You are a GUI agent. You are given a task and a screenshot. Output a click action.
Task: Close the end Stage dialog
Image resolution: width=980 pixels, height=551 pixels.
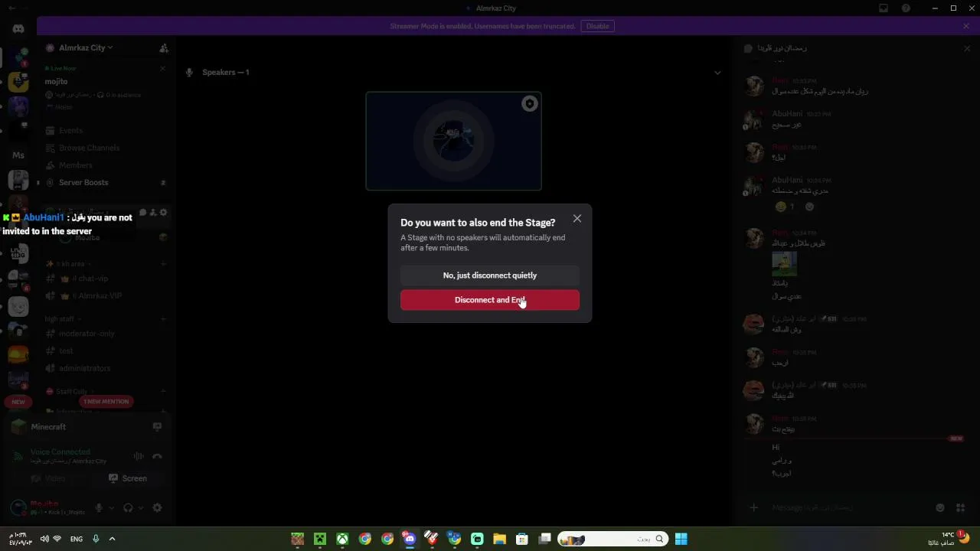(577, 219)
